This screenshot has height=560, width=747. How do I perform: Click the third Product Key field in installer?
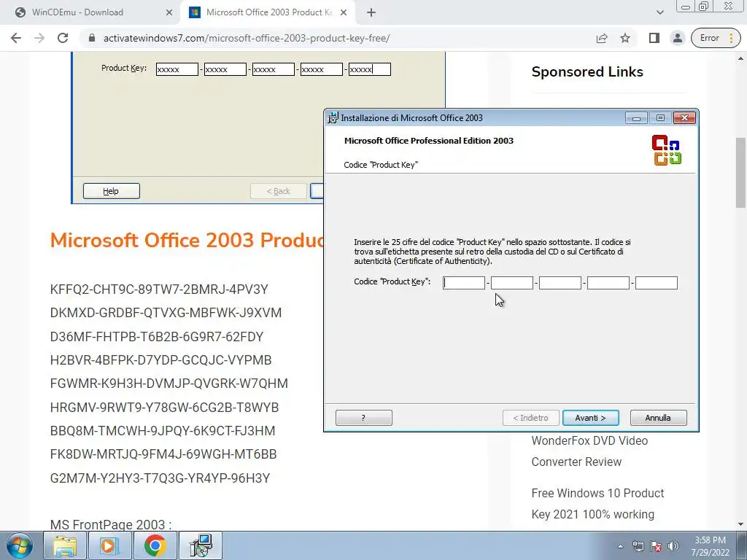click(560, 283)
